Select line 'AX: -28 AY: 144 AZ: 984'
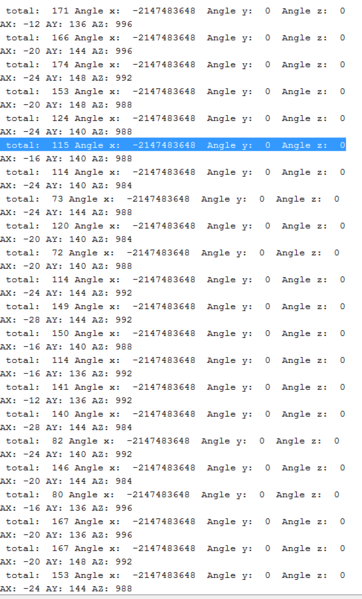The height and width of the screenshot is (599, 362). pos(66,427)
